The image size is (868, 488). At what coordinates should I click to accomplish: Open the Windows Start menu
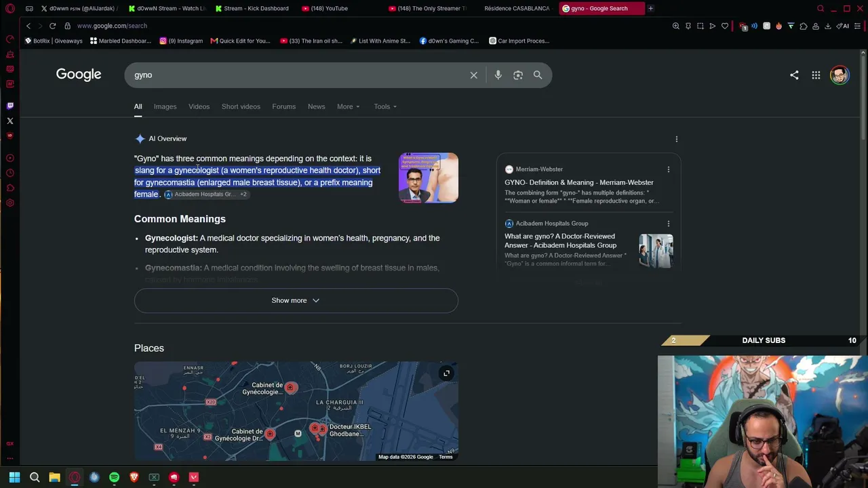pyautogui.click(x=14, y=477)
